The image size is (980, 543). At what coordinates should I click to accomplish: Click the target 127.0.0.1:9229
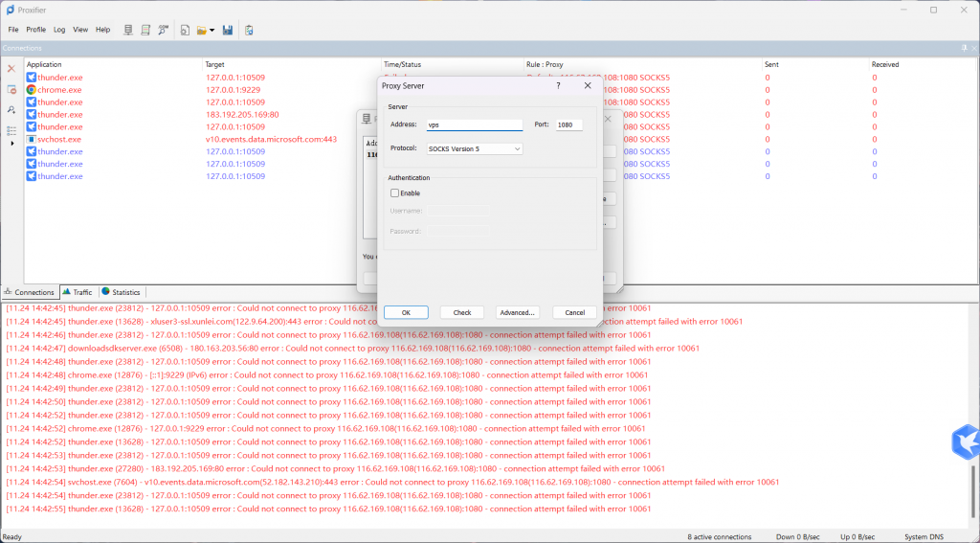(234, 89)
